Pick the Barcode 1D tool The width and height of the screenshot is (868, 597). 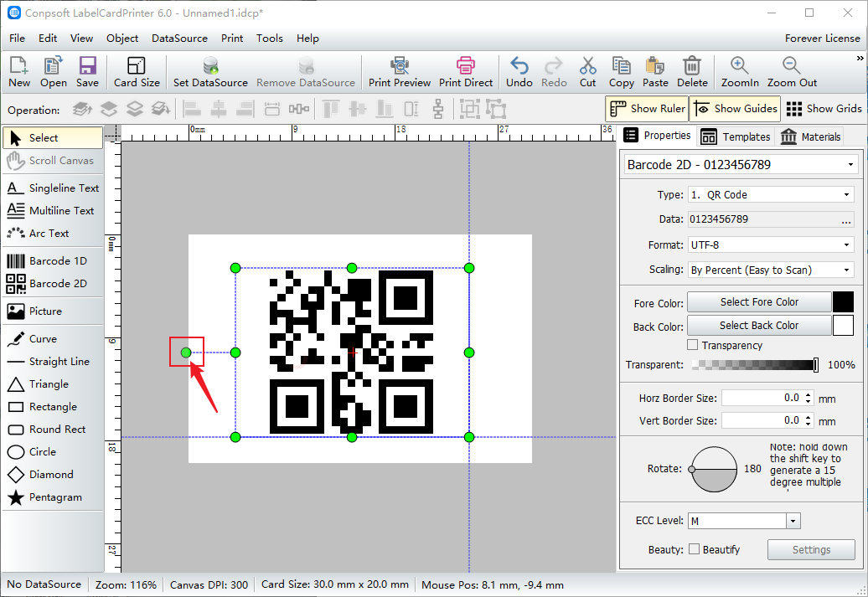pyautogui.click(x=53, y=260)
